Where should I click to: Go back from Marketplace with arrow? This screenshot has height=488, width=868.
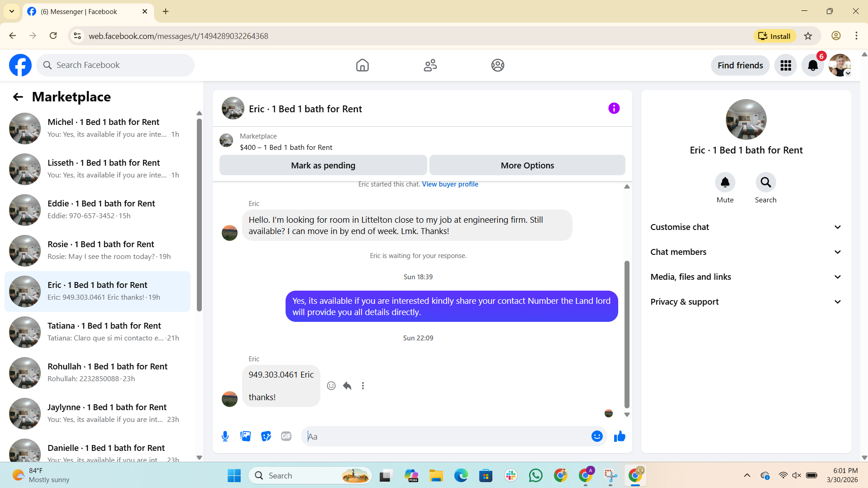(18, 97)
